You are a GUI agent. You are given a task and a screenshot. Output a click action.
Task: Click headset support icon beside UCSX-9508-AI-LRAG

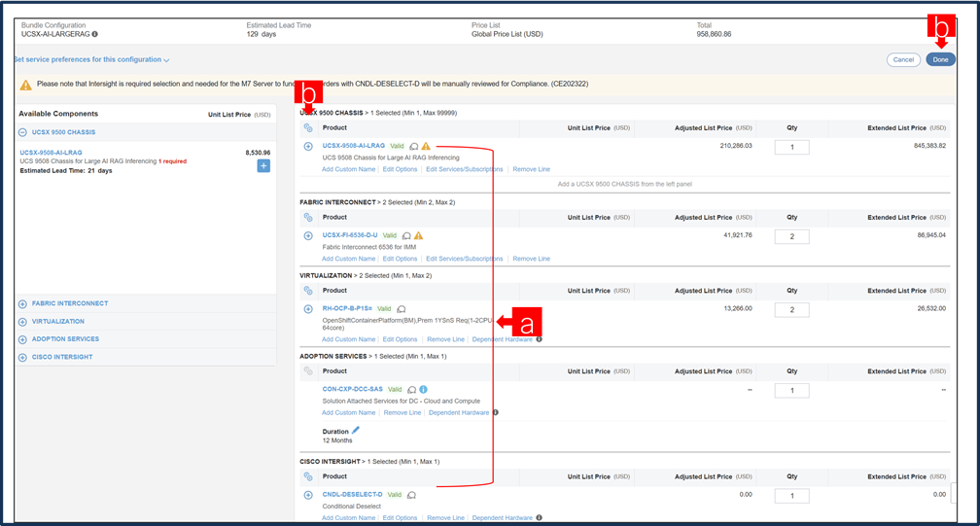(x=414, y=146)
